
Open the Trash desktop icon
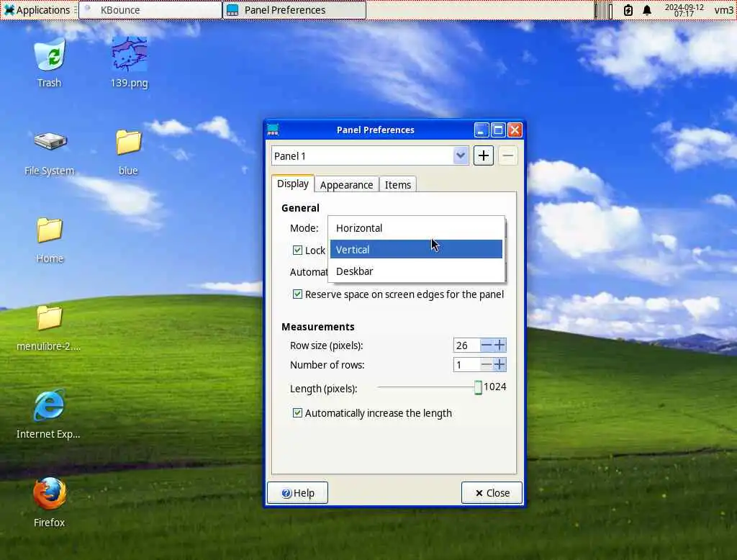pos(50,63)
